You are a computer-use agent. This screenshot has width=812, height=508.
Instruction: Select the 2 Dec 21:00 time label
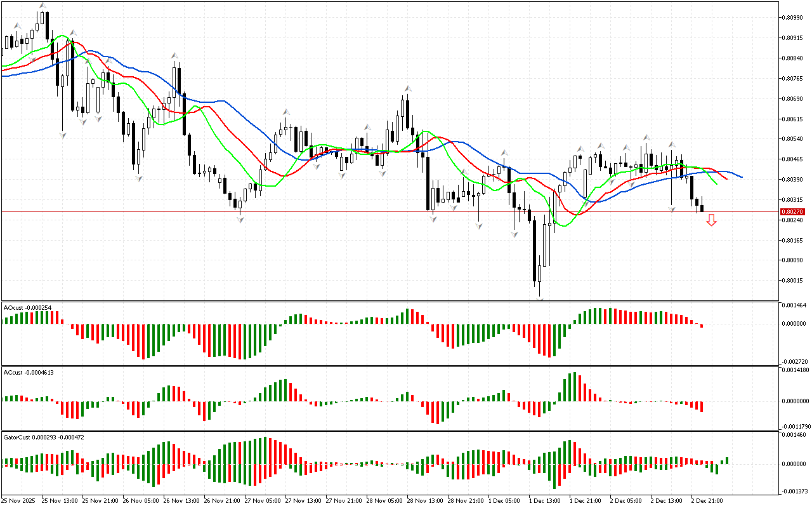click(707, 500)
